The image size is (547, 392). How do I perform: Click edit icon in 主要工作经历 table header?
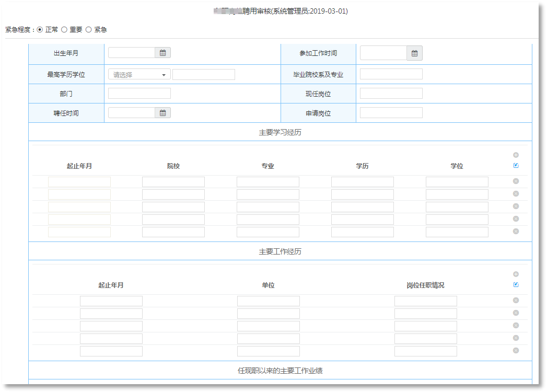pos(516,285)
